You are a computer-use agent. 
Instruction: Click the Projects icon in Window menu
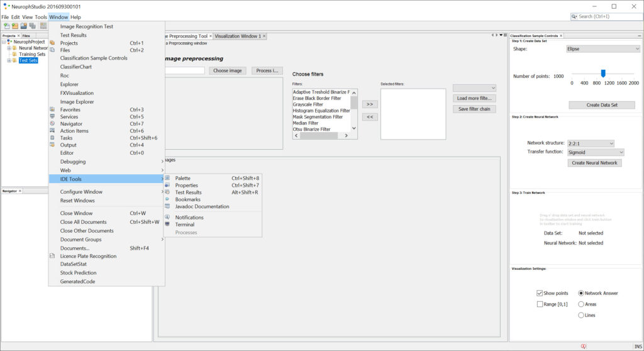pyautogui.click(x=53, y=43)
